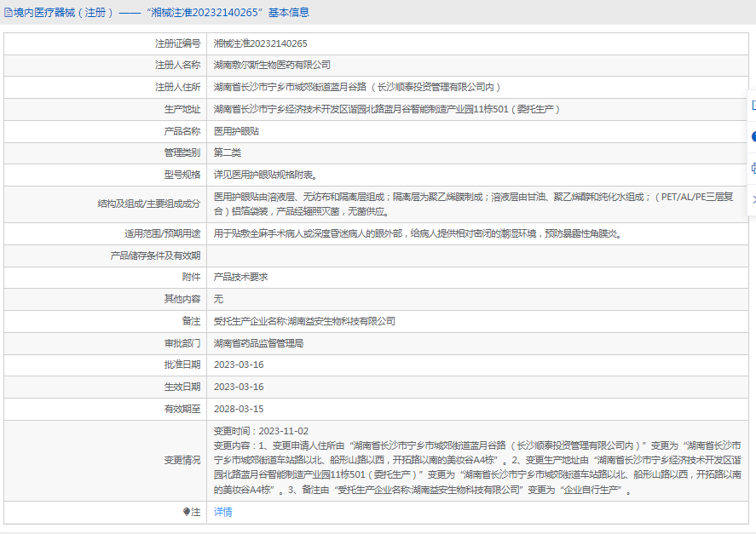
Task: Click the 注册人住所 address value
Action: pyautogui.click(x=357, y=87)
